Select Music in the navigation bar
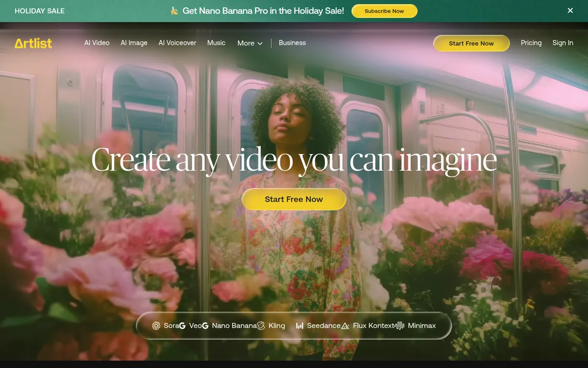Image resolution: width=588 pixels, height=368 pixels. point(216,43)
